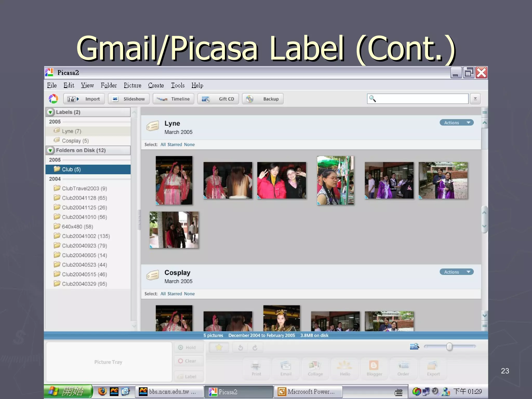Select the Lyne thumbnail with red jacket
The image size is (532, 399).
click(x=282, y=180)
